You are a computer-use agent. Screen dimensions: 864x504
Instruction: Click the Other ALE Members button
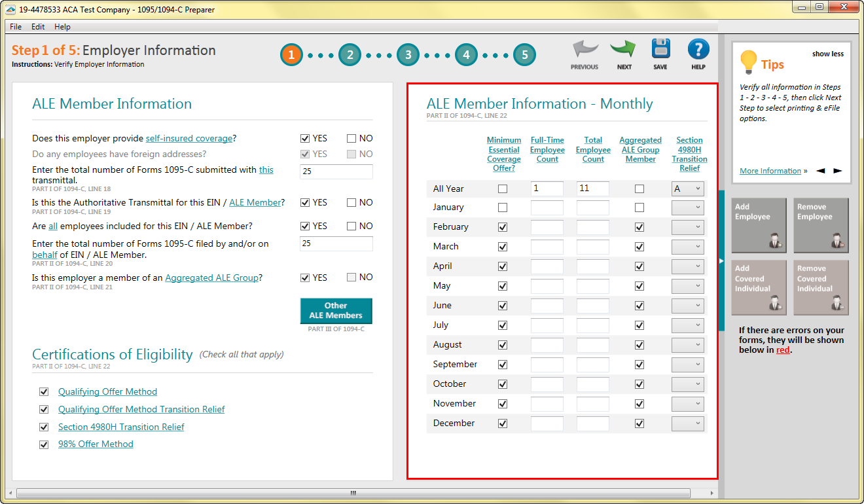coord(336,311)
